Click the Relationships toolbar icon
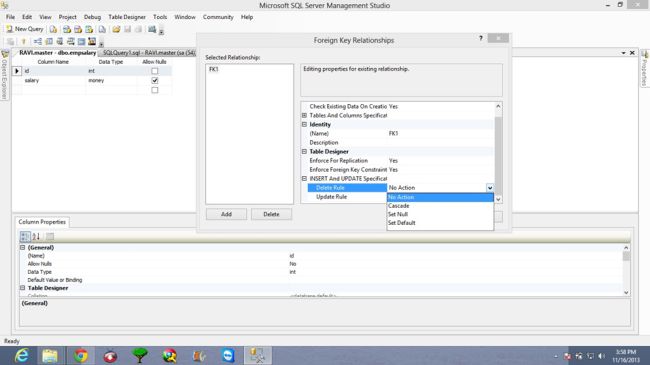The height and width of the screenshot is (365, 650). (38, 41)
